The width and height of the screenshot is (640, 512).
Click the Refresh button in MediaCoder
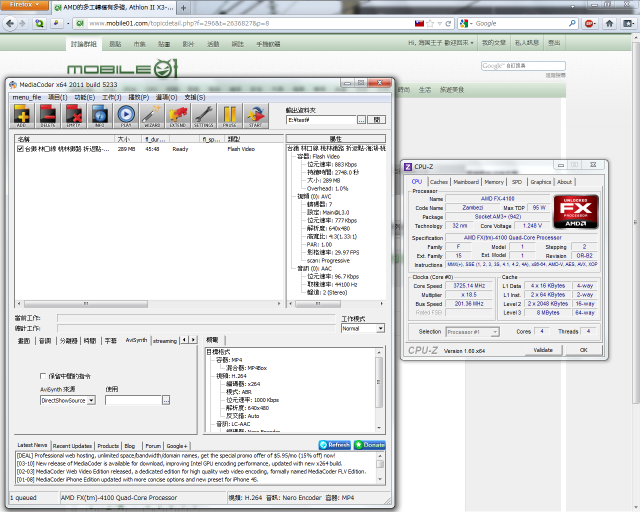(x=334, y=445)
